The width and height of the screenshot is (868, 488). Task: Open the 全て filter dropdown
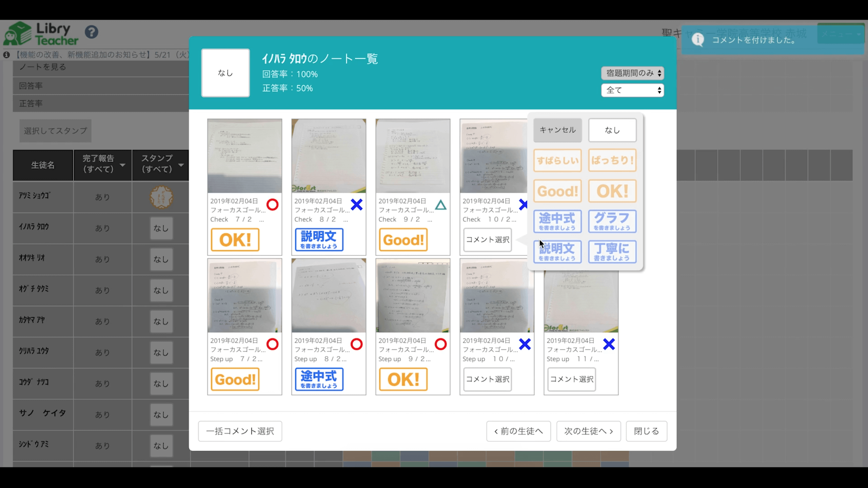point(632,90)
